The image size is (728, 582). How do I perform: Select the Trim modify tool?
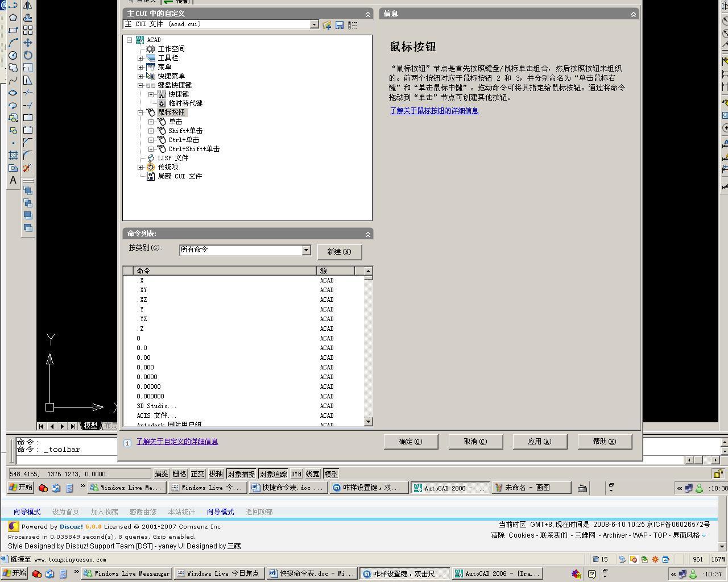(x=27, y=93)
